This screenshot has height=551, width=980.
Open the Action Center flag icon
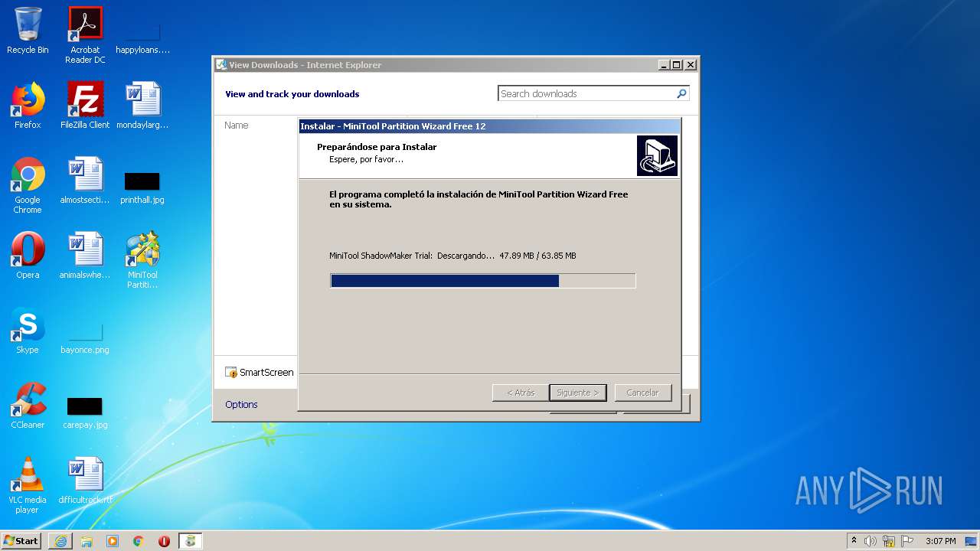907,541
